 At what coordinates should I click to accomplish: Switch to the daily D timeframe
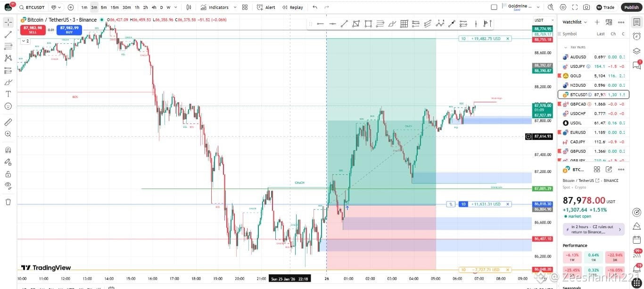pos(161,7)
